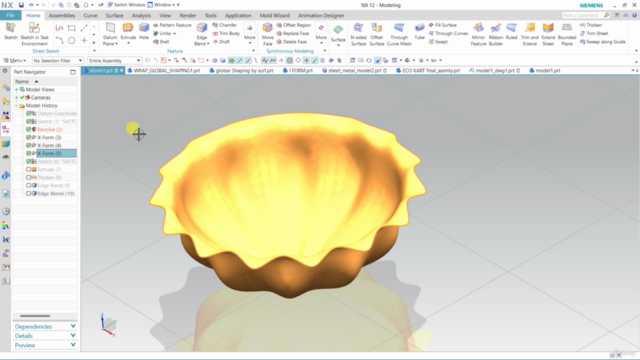Apply Edge Blend tool

pyautogui.click(x=202, y=33)
